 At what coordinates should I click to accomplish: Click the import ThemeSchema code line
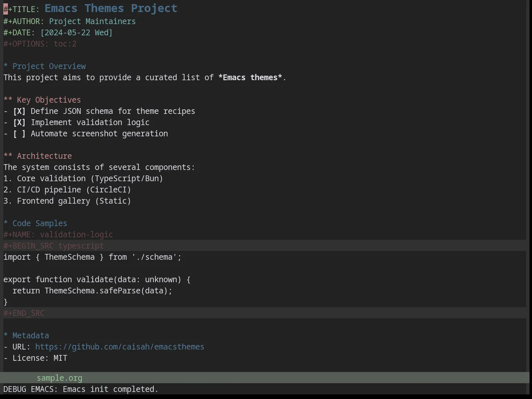tap(93, 257)
